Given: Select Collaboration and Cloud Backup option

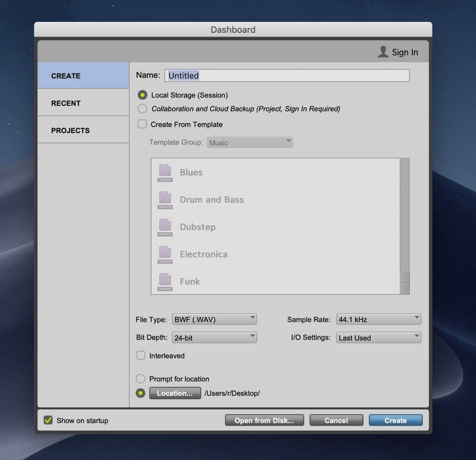Looking at the screenshot, I should (x=142, y=108).
